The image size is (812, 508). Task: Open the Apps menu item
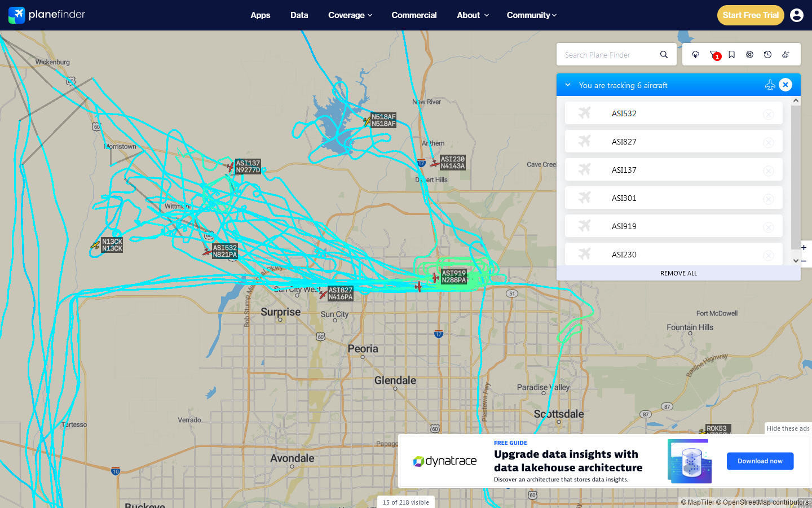point(261,15)
